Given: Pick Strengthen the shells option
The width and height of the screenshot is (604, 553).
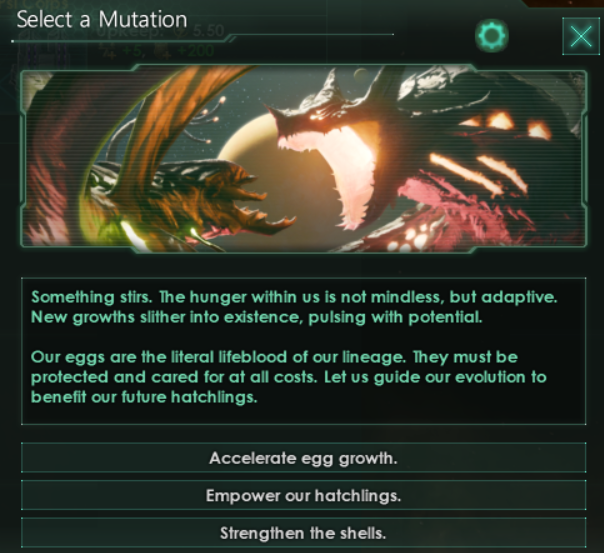Looking at the screenshot, I should point(303,531).
